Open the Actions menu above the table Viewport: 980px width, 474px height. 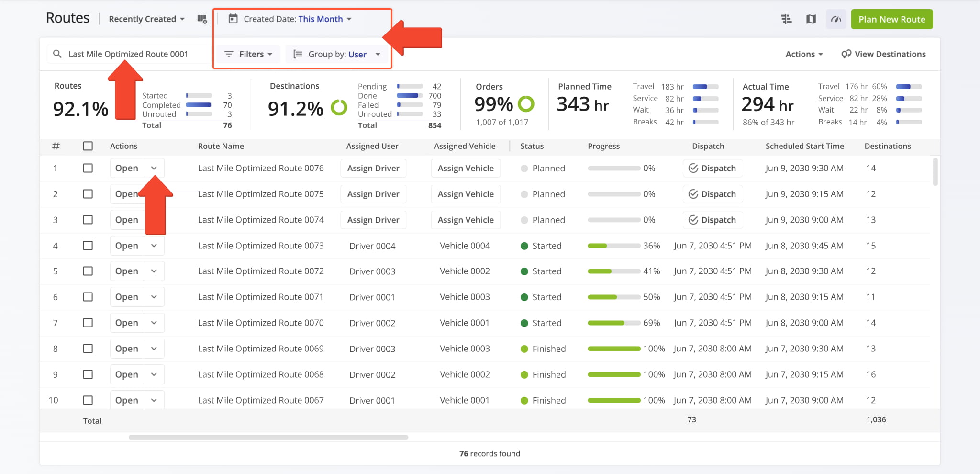click(x=804, y=54)
